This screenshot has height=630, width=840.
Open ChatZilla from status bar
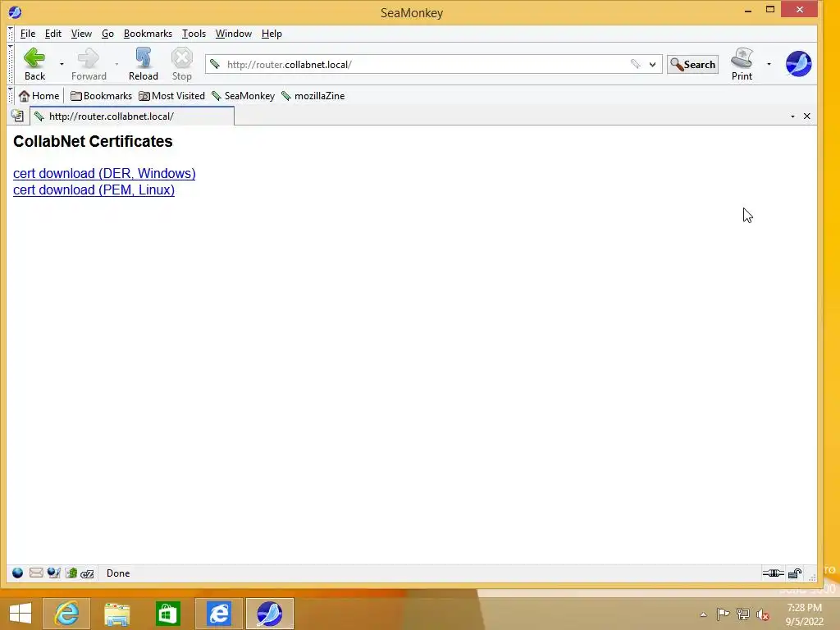pyautogui.click(x=87, y=573)
